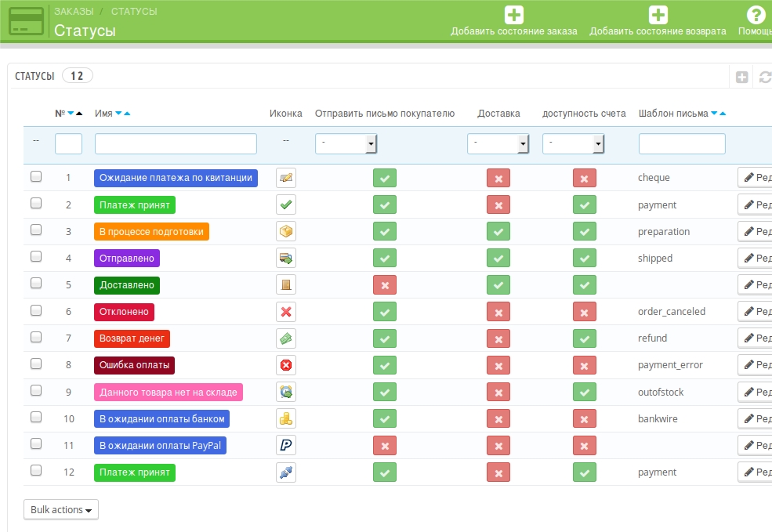Click the № filter input field
Image resolution: width=772 pixels, height=532 pixels.
click(68, 143)
